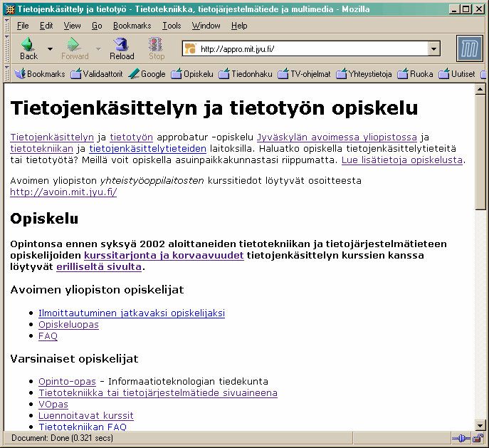
Task: Open the Tools menu
Action: [172, 26]
